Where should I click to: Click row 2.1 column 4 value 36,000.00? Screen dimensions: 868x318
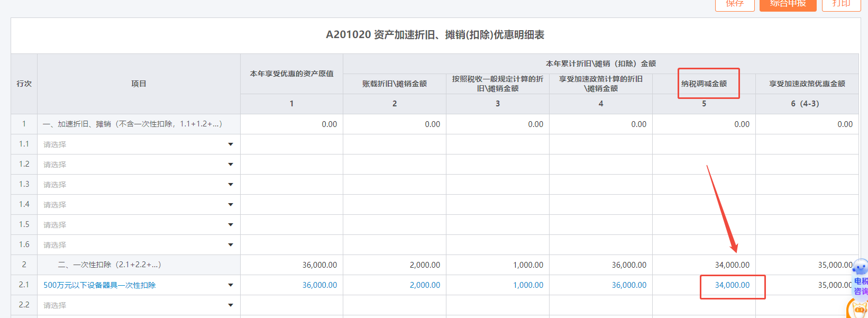(629, 285)
